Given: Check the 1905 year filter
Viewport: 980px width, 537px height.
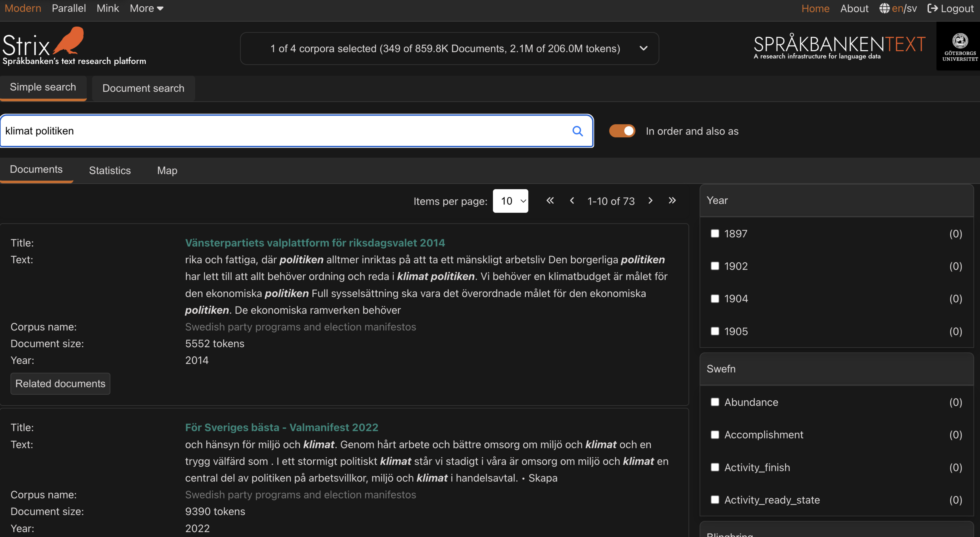Looking at the screenshot, I should tap(715, 331).
